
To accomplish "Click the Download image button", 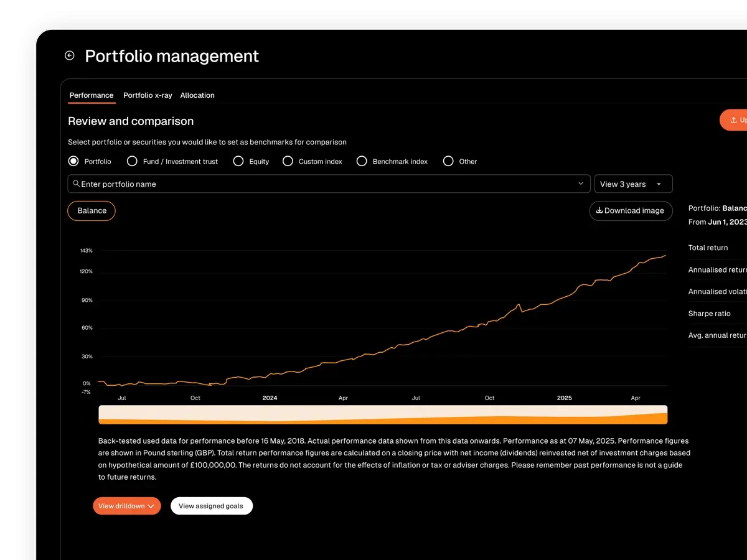I will click(631, 211).
